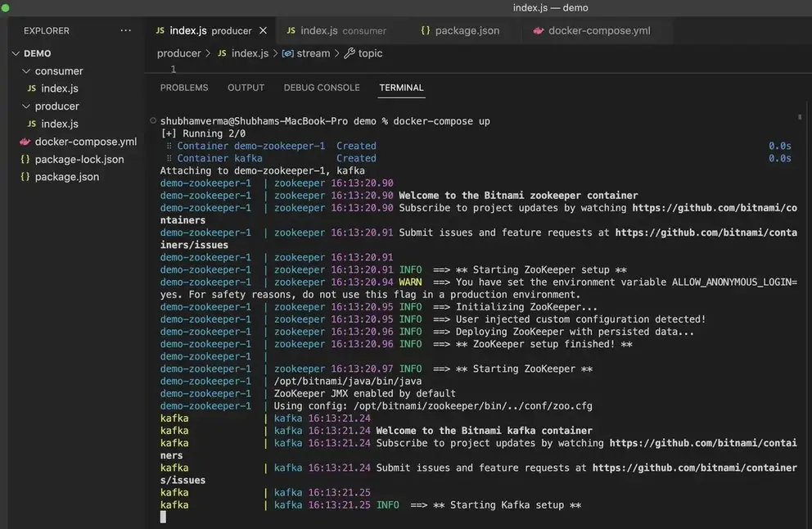Click the 'Container demo-zookeeper-1' line
Image resolution: width=812 pixels, height=529 pixels.
pos(277,146)
